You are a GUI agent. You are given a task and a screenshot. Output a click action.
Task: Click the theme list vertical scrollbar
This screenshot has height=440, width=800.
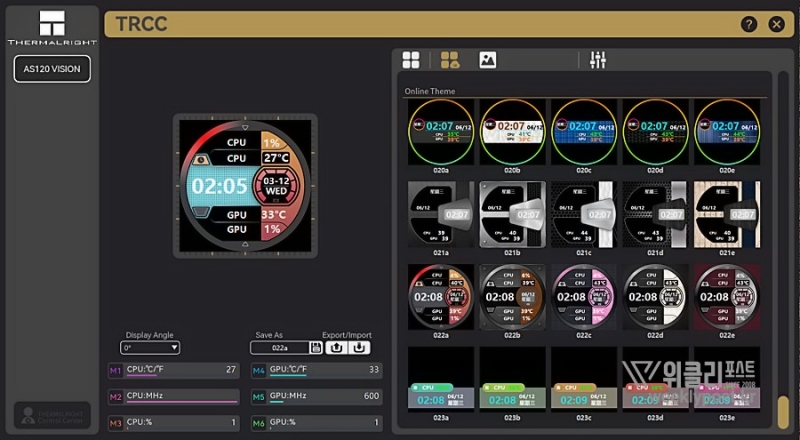[783, 408]
